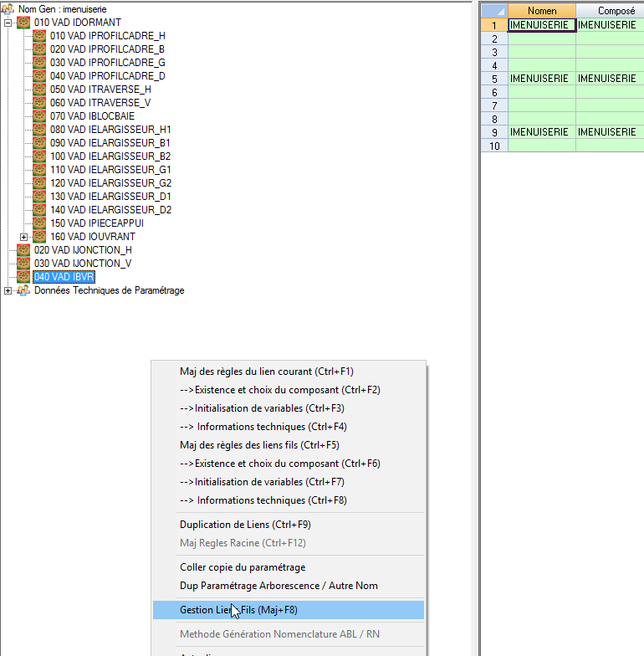This screenshot has height=656, width=644.
Task: Click the icon next to 010 VAD IDORMANT
Action: click(23, 23)
